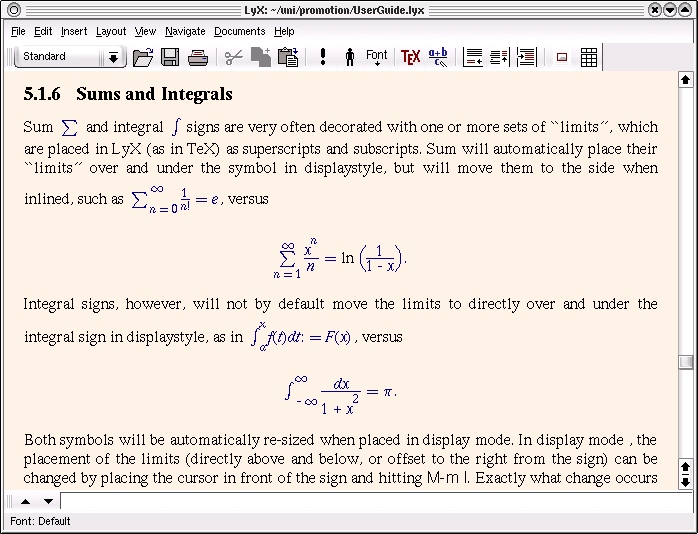Click the sigma symbol after "Sum"
Image resolution: width=698 pixels, height=534 pixels.
tap(69, 128)
